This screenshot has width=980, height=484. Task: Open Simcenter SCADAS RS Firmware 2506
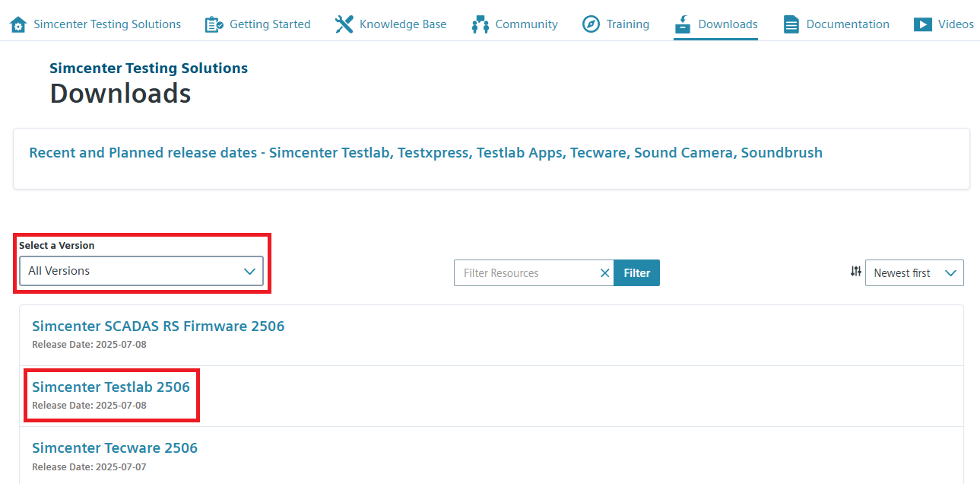pos(158,326)
